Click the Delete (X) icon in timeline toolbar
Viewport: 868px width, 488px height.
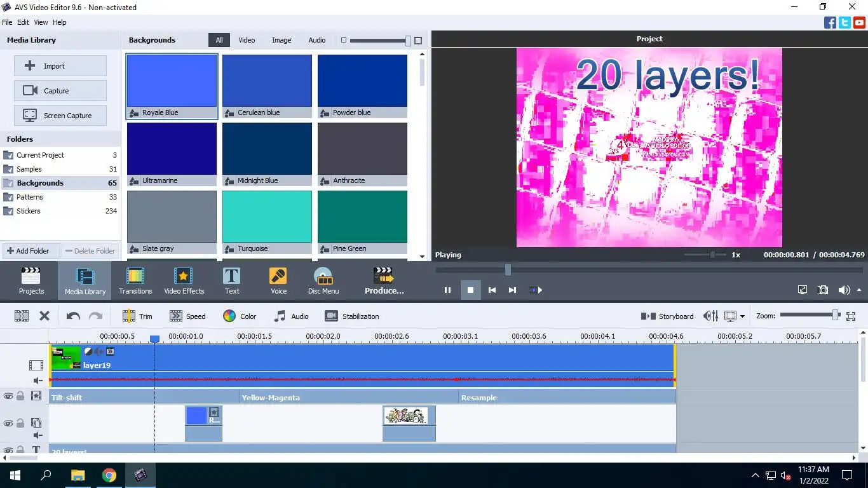(44, 316)
